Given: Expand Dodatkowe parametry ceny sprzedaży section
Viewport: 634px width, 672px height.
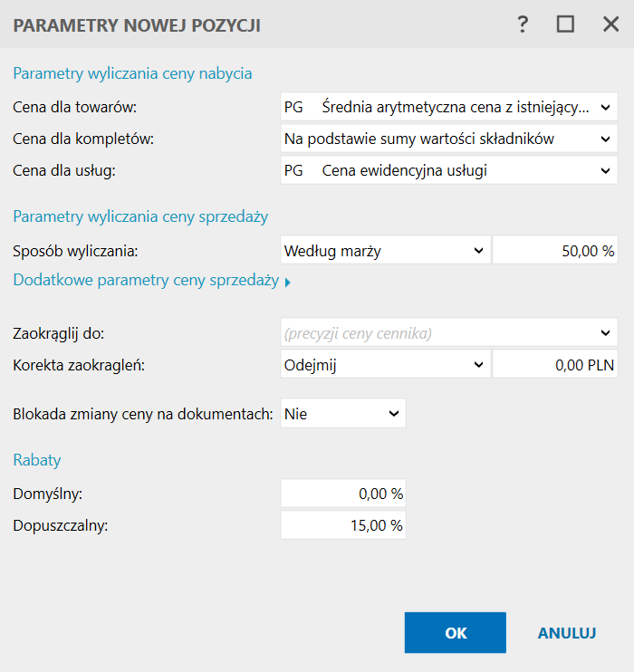Looking at the screenshot, I should tap(146, 281).
